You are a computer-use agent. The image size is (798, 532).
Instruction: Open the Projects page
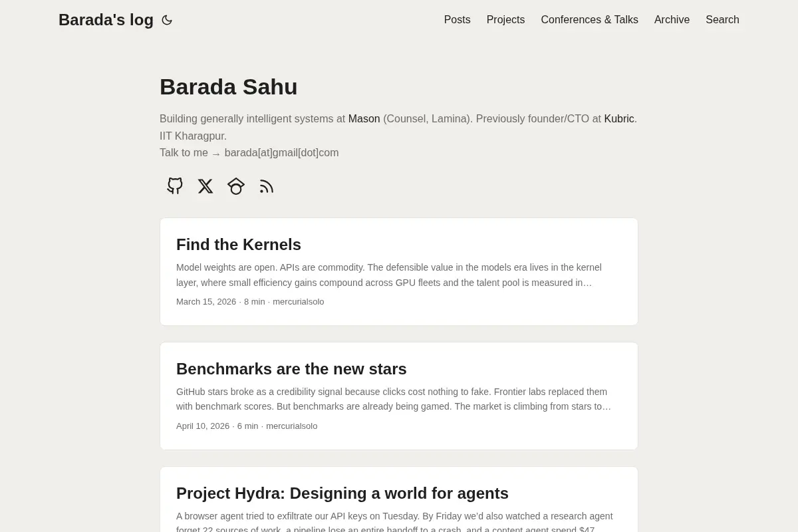tap(505, 20)
